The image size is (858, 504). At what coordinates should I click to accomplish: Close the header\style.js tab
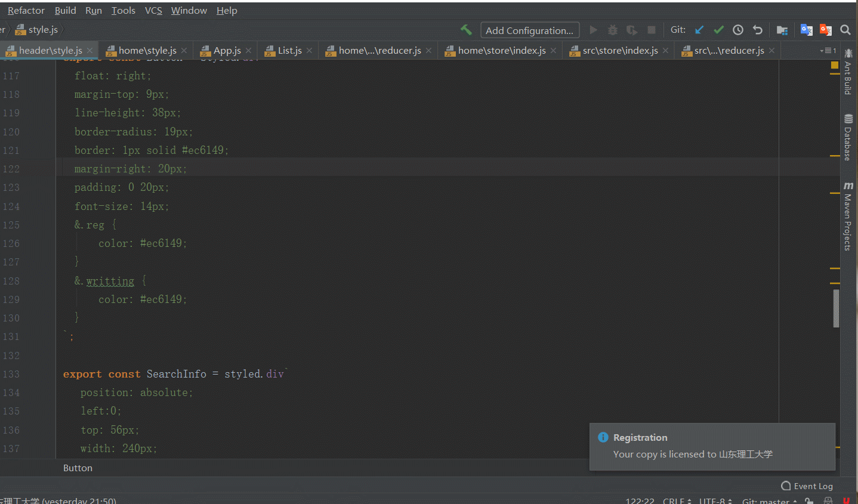click(x=90, y=51)
